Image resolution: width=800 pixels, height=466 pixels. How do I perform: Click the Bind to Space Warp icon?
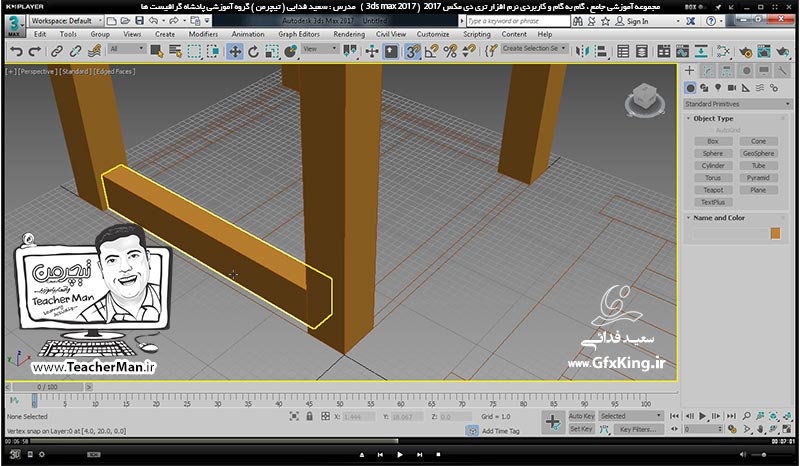(94, 51)
